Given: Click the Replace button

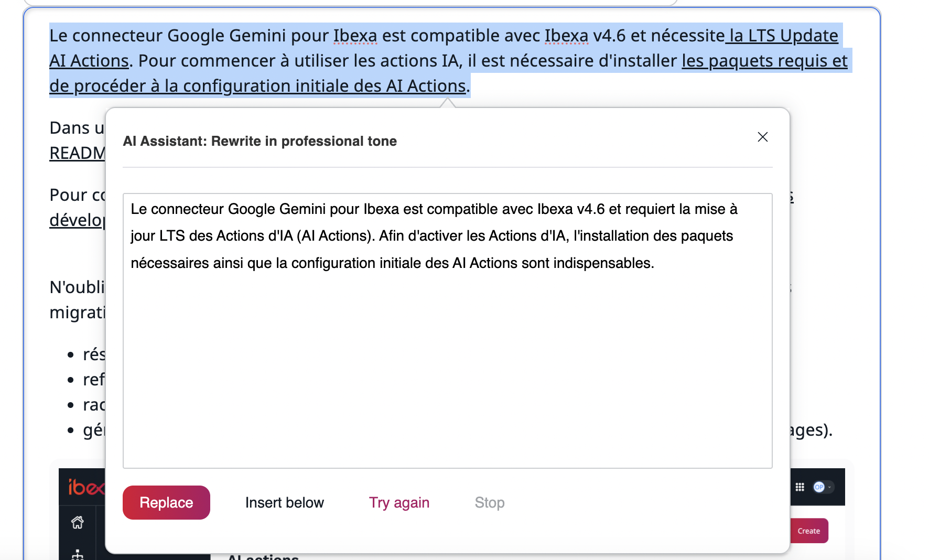Looking at the screenshot, I should point(166,502).
